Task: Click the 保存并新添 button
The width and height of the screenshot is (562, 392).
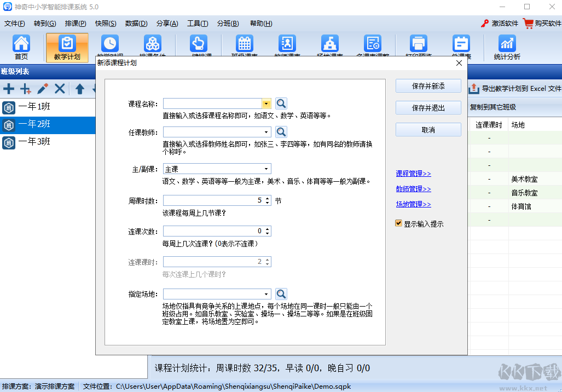Action: [428, 85]
